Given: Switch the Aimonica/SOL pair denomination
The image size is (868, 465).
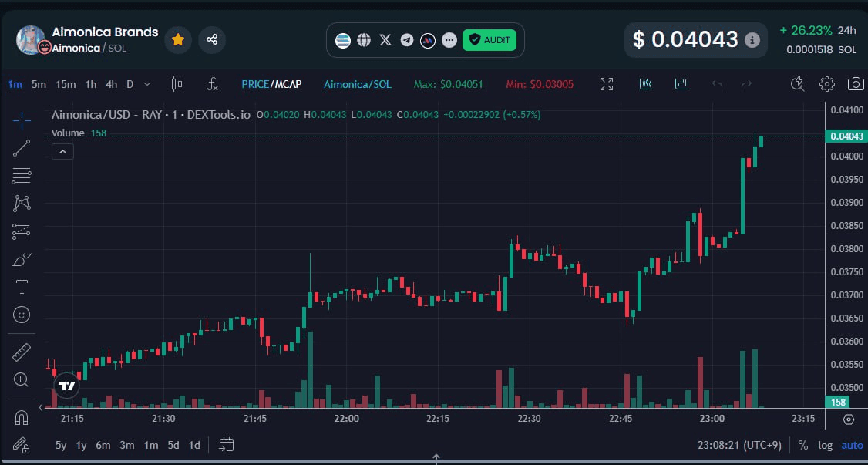Looking at the screenshot, I should pyautogui.click(x=358, y=84).
